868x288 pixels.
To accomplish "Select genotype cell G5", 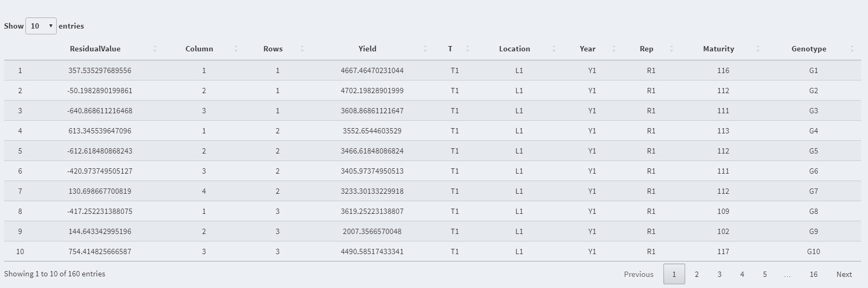I will (813, 151).
